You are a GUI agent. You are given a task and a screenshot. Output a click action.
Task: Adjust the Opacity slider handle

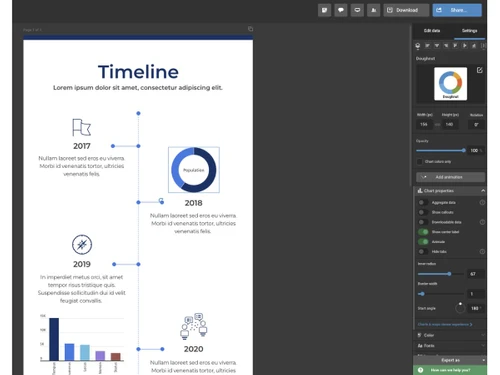click(463, 151)
